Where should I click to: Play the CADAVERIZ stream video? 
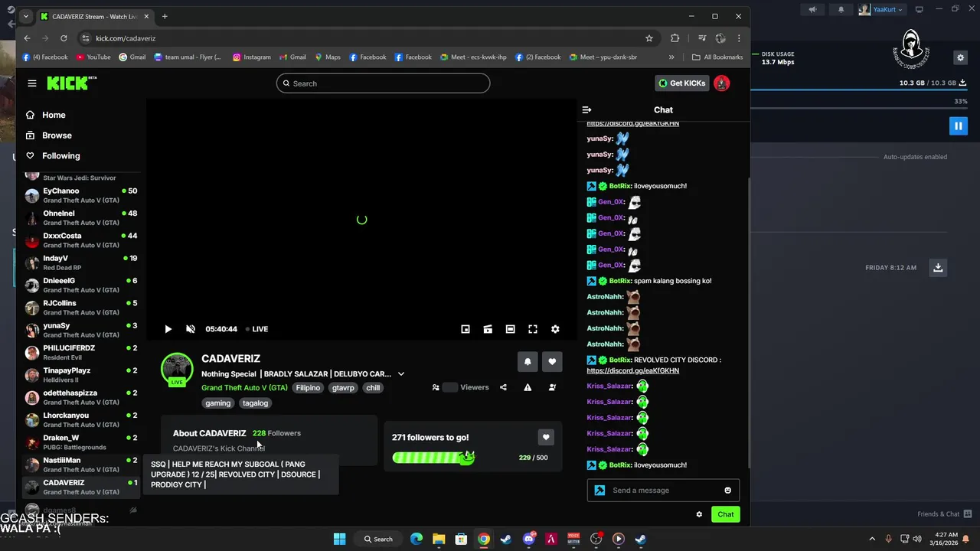168,329
